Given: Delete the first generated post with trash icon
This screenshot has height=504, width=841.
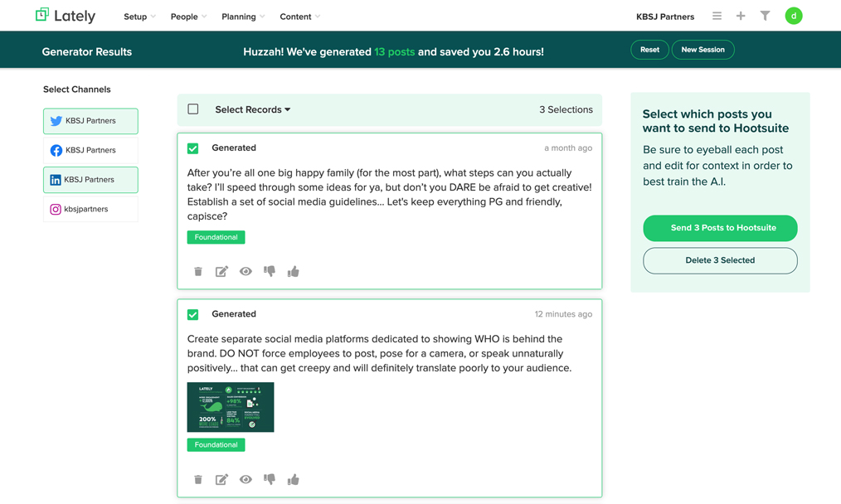Looking at the screenshot, I should pos(198,271).
